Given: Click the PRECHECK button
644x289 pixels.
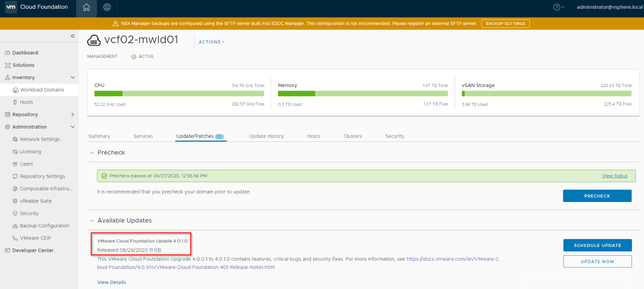Looking at the screenshot, I should pyautogui.click(x=597, y=196).
